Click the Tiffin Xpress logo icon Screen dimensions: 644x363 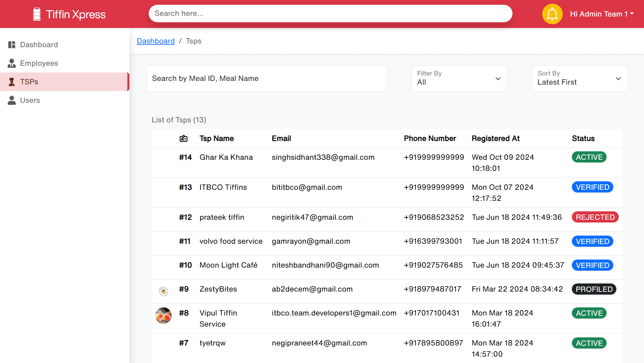point(37,14)
